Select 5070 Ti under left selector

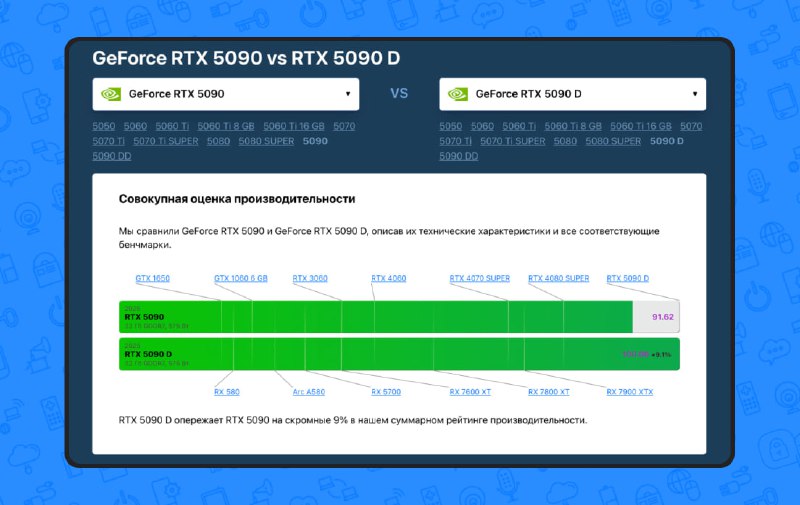108,141
